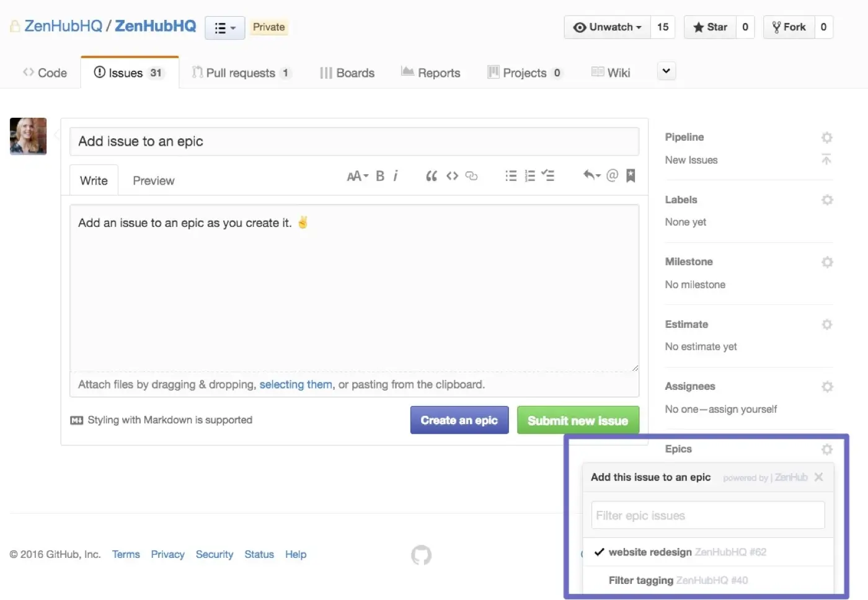Click the selecting them file link
Image resolution: width=868 pixels, height=600 pixels.
(296, 384)
